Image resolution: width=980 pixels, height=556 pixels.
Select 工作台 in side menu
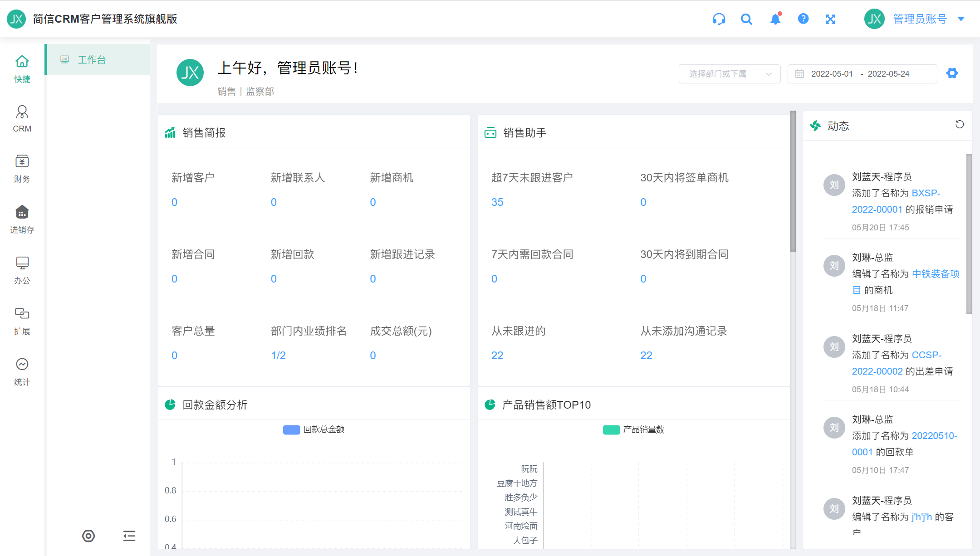coord(92,60)
